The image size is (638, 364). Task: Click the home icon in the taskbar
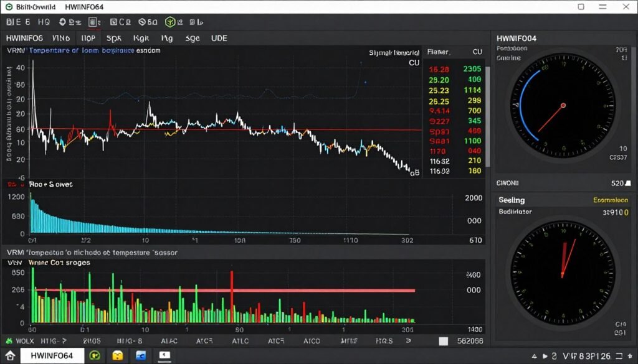(x=10, y=356)
